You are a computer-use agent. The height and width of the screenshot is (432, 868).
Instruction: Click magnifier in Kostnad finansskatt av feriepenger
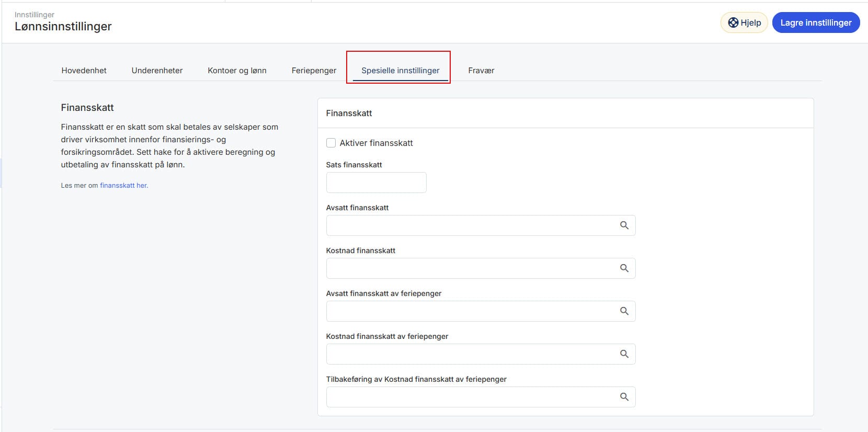click(624, 354)
